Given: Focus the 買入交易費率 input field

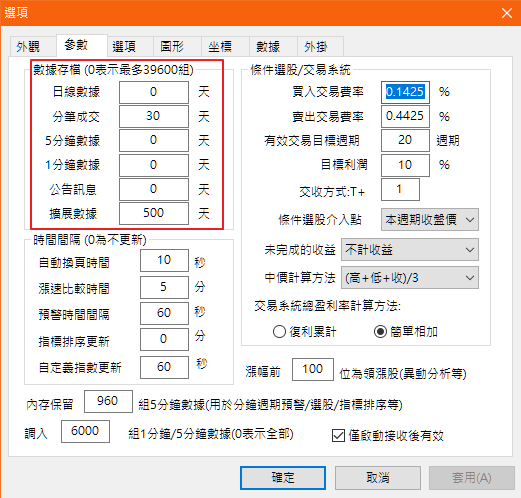Looking at the screenshot, I should pos(405,92).
